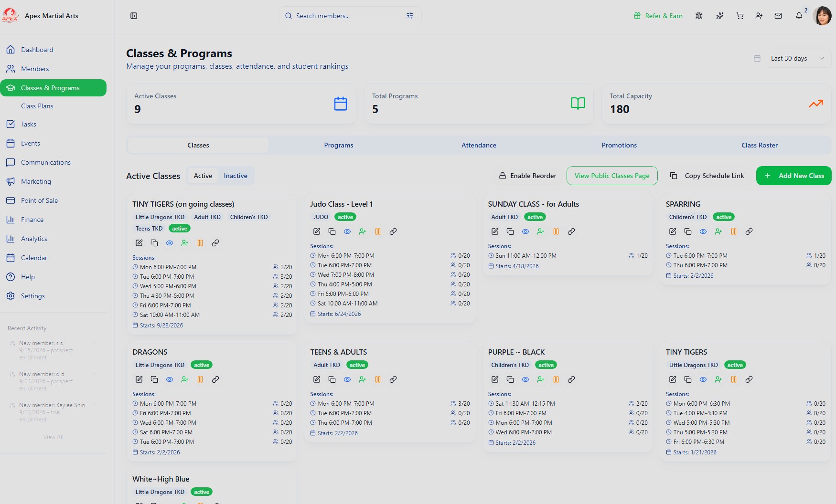Open the shopping cart icon
Screen dimensions: 836x504
[x=740, y=16]
